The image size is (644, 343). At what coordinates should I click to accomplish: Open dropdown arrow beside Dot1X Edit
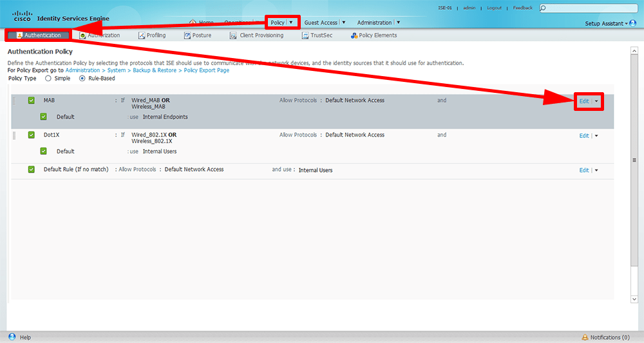click(x=596, y=136)
